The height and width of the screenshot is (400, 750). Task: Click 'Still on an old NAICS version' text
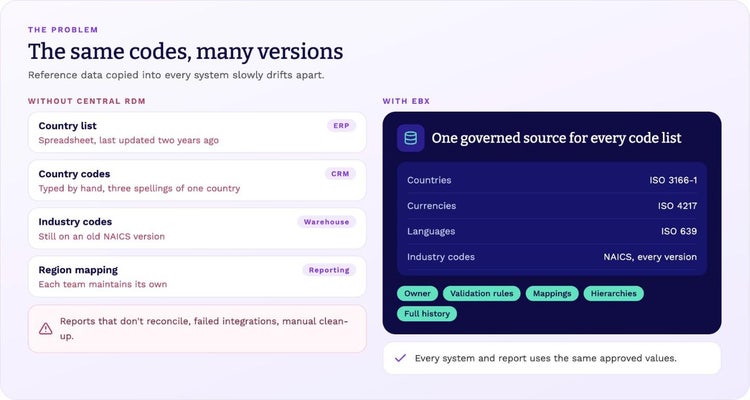(101, 236)
